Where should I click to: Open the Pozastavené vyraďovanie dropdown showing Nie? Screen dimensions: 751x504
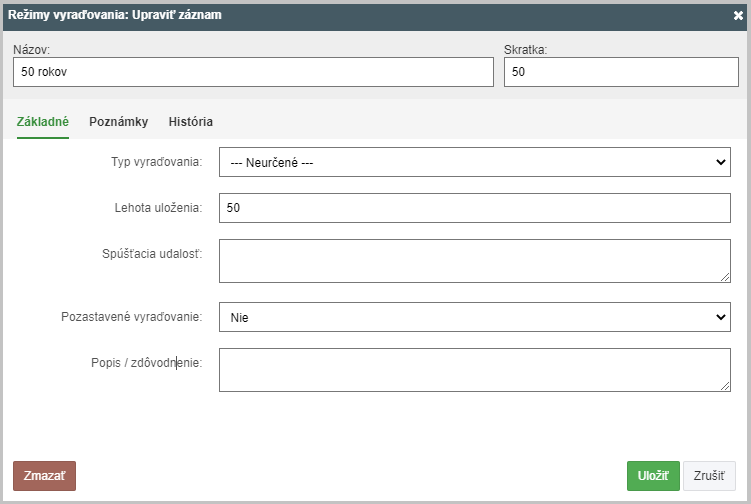(475, 317)
